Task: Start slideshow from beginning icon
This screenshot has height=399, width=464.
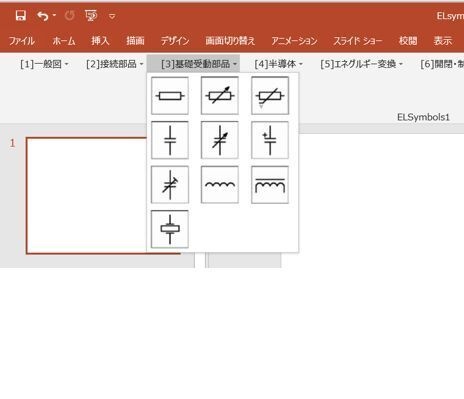Action: pyautogui.click(x=91, y=15)
